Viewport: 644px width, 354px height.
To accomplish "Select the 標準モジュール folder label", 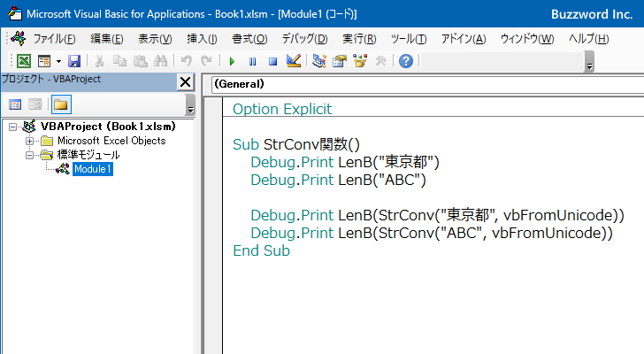I will pyautogui.click(x=88, y=155).
